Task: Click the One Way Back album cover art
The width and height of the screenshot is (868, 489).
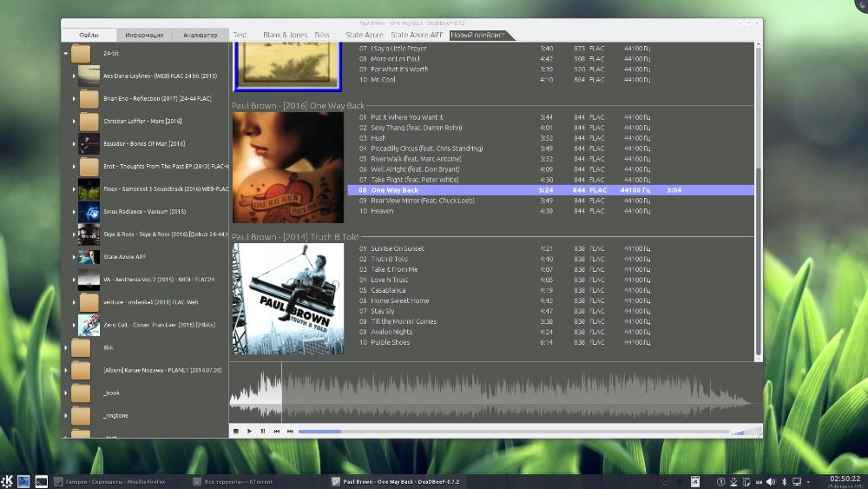Action: (x=288, y=168)
